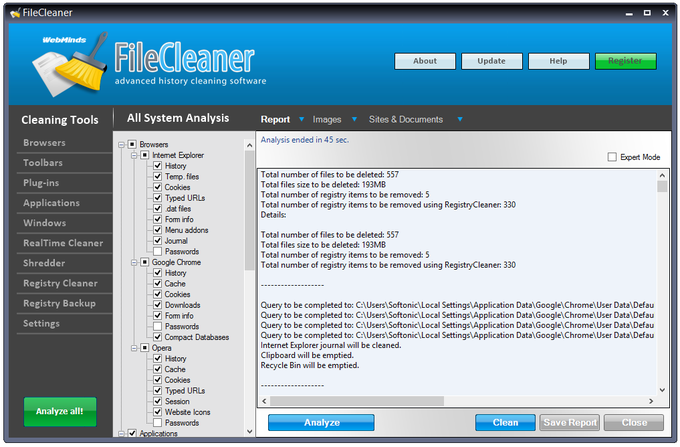680x447 pixels.
Task: Collapse the Opera tree node
Action: tap(134, 348)
